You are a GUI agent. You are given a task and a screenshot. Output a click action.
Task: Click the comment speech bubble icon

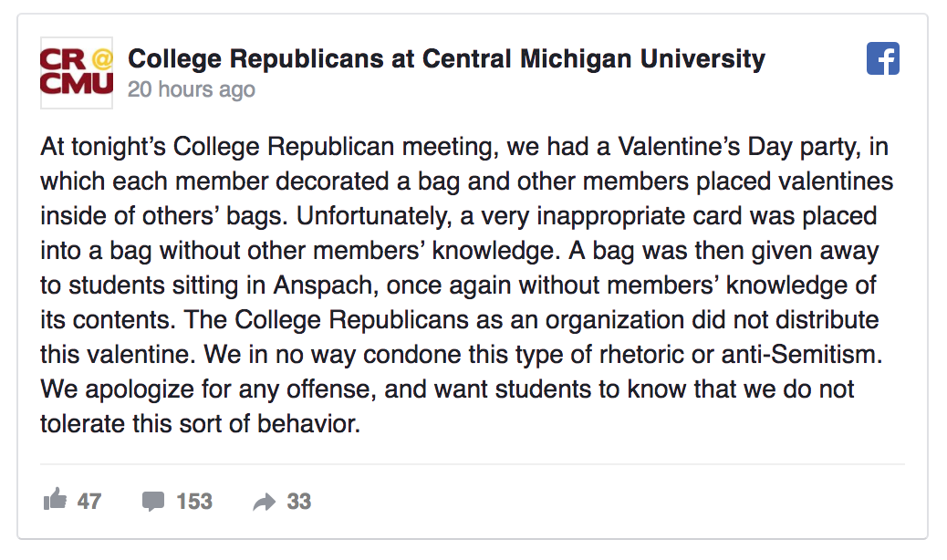pos(152,502)
